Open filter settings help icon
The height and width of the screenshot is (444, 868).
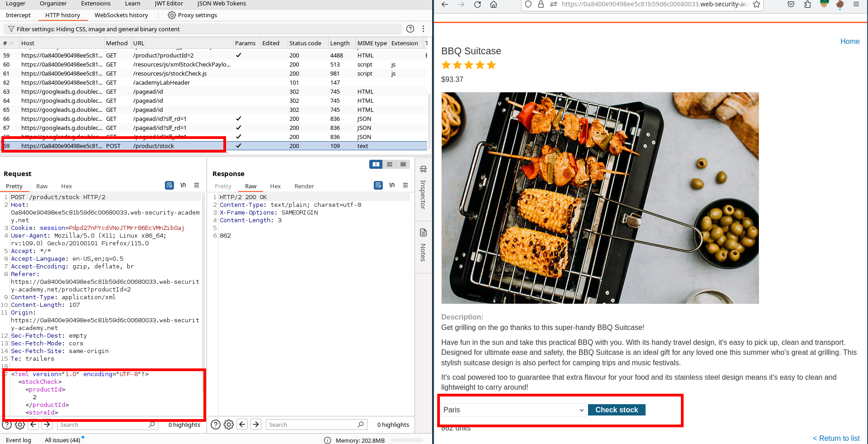410,29
